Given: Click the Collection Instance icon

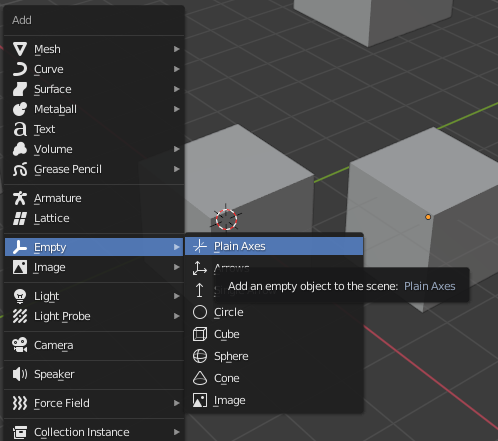Looking at the screenshot, I should [20, 432].
